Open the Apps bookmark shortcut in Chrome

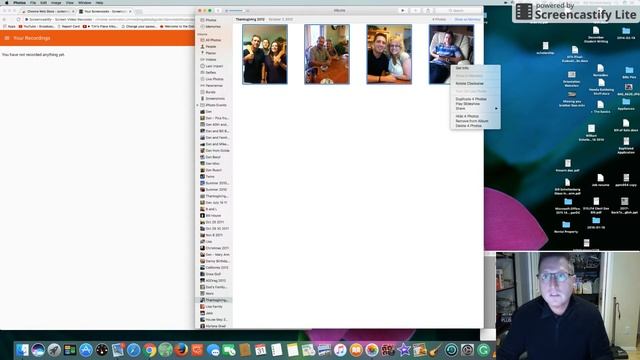(x=9, y=26)
